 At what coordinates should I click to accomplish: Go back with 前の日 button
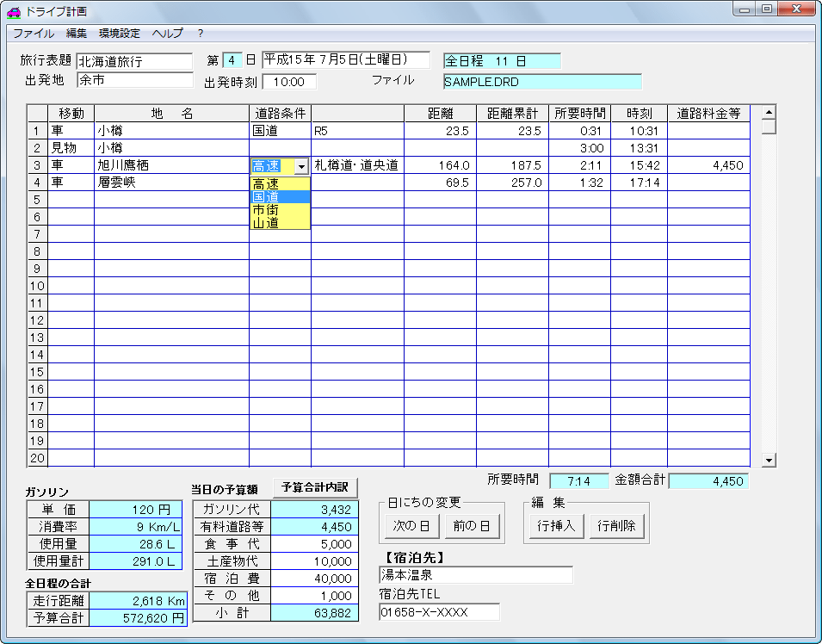473,526
